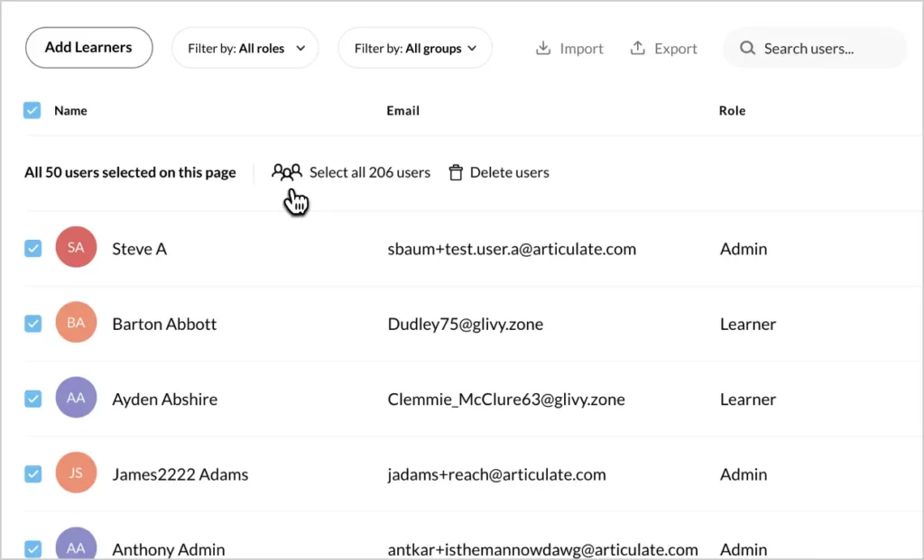Image resolution: width=924 pixels, height=560 pixels.
Task: Uncheck the checkbox for Steve A
Action: coord(32,248)
